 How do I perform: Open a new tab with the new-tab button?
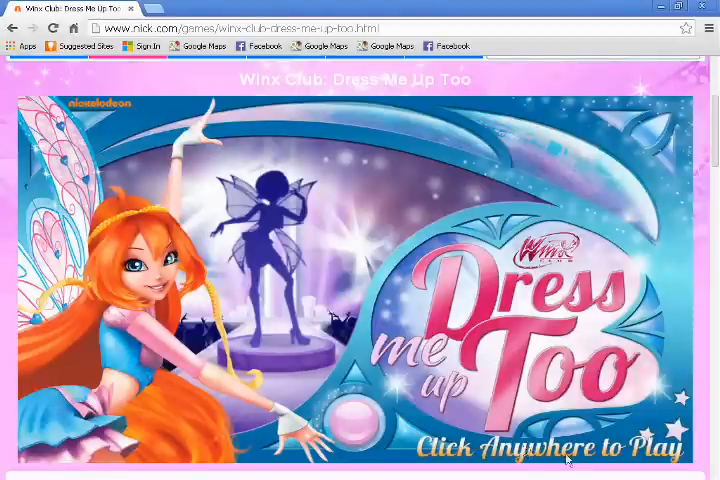click(x=154, y=9)
